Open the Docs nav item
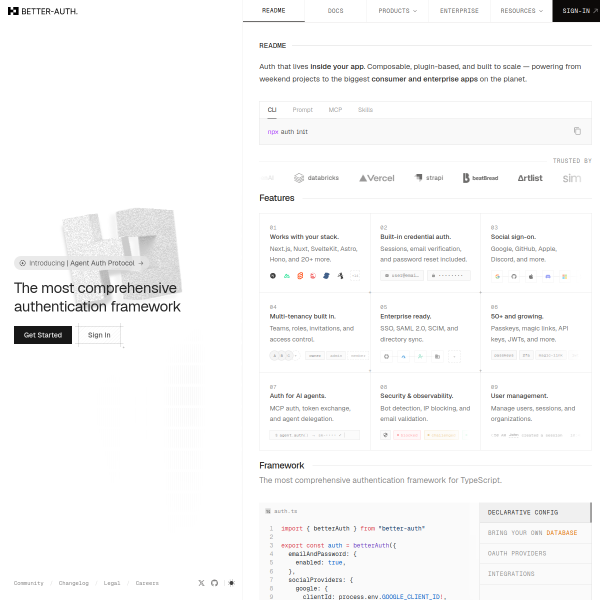 tap(336, 11)
